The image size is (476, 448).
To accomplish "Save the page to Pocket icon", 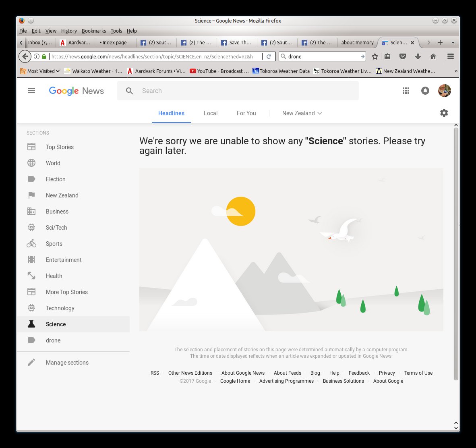I will (403, 56).
